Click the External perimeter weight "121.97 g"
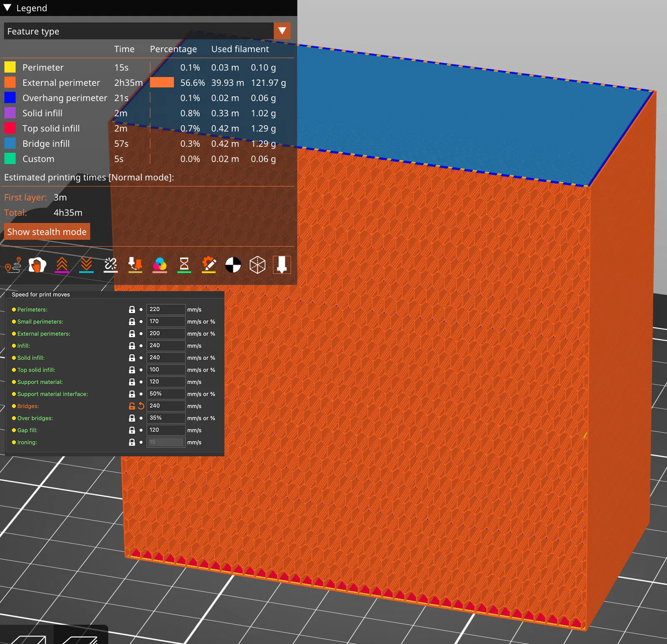This screenshot has height=644, width=667. pyautogui.click(x=268, y=83)
